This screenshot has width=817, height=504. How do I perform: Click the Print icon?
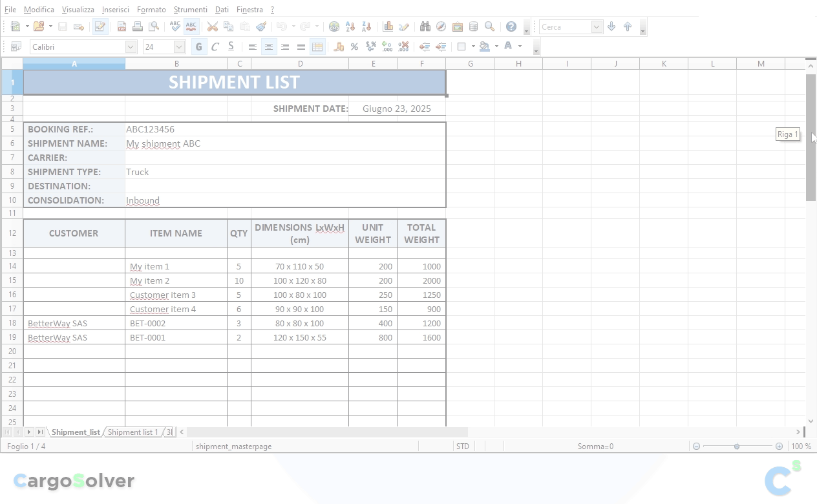(x=138, y=26)
